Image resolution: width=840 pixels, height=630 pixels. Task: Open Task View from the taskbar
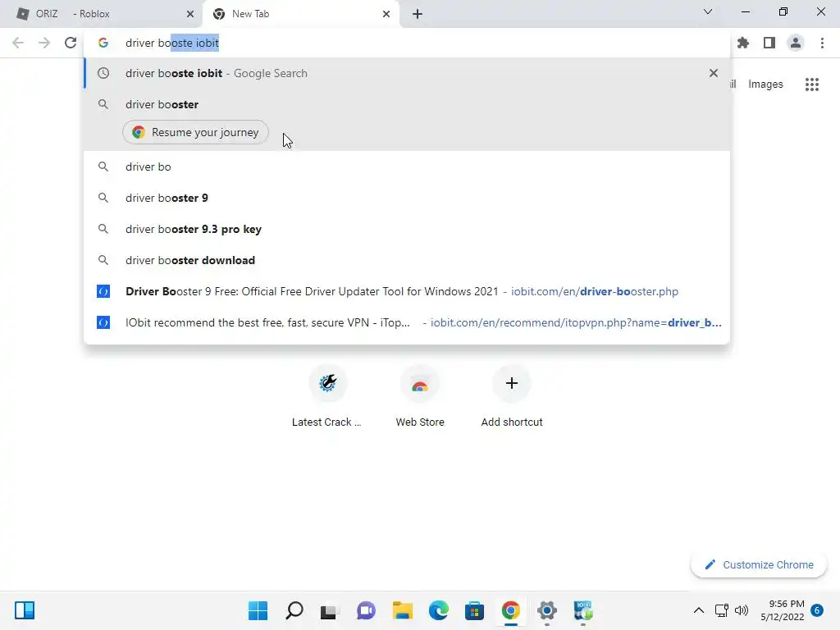coord(329,610)
